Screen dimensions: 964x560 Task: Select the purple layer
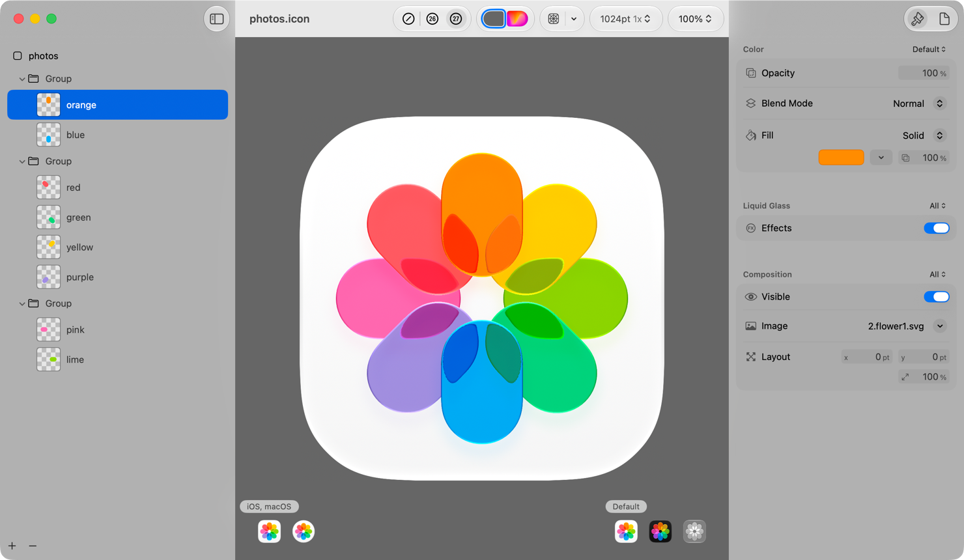pyautogui.click(x=117, y=277)
